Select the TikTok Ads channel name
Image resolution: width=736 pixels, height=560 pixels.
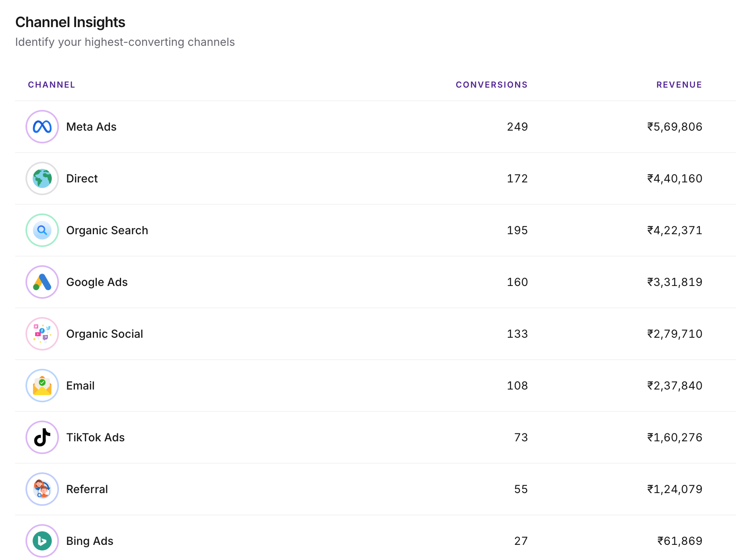96,437
